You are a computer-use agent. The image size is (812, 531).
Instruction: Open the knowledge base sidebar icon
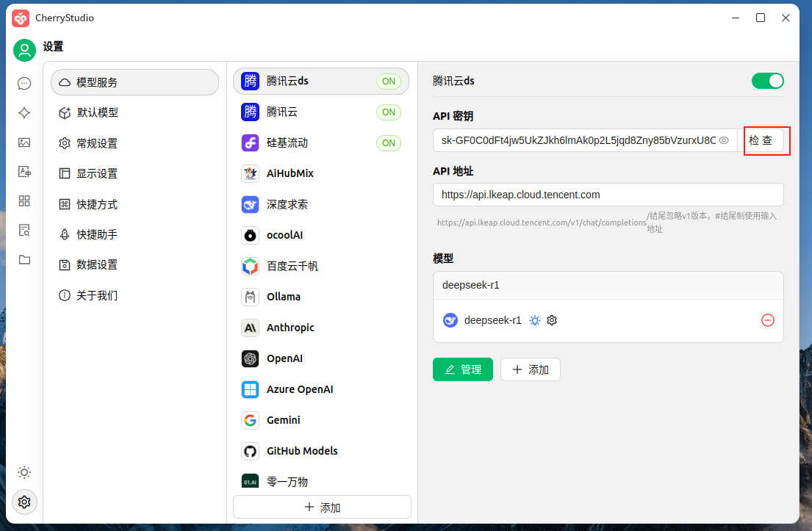24,230
